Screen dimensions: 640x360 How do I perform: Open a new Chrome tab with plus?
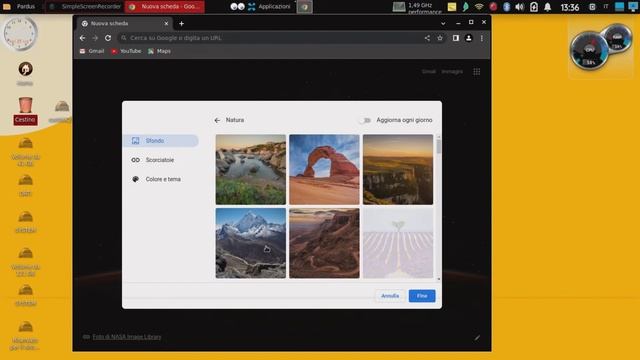tap(182, 24)
